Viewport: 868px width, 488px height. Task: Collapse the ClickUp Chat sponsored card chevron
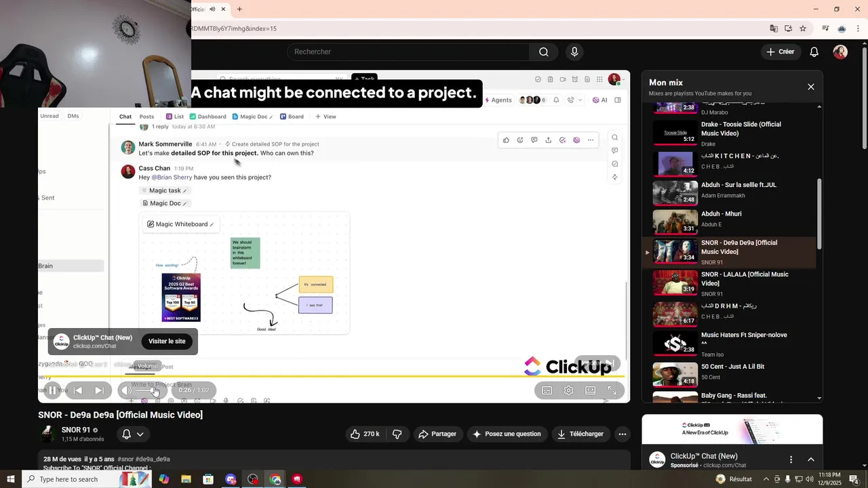click(810, 460)
